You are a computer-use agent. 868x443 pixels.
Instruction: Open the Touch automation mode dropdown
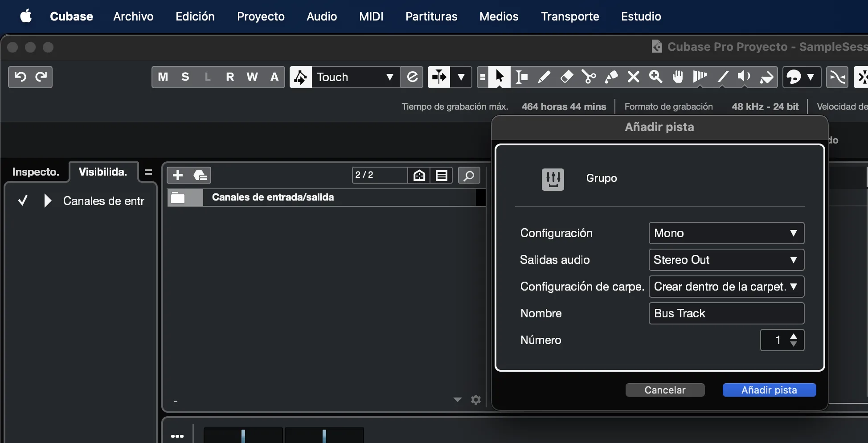pos(356,77)
